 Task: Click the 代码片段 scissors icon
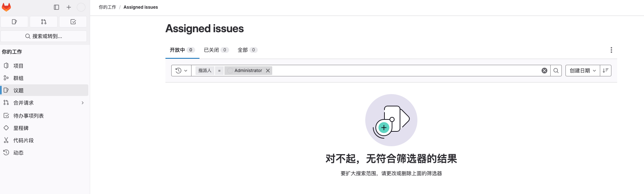click(x=6, y=140)
